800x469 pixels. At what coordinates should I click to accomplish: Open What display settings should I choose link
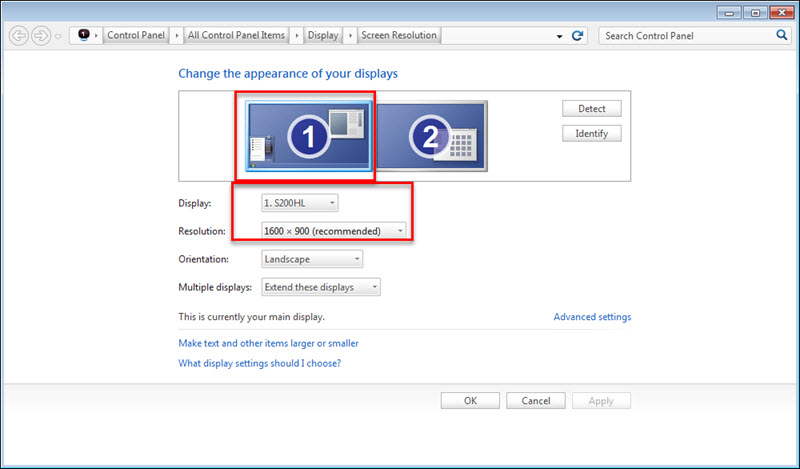260,363
